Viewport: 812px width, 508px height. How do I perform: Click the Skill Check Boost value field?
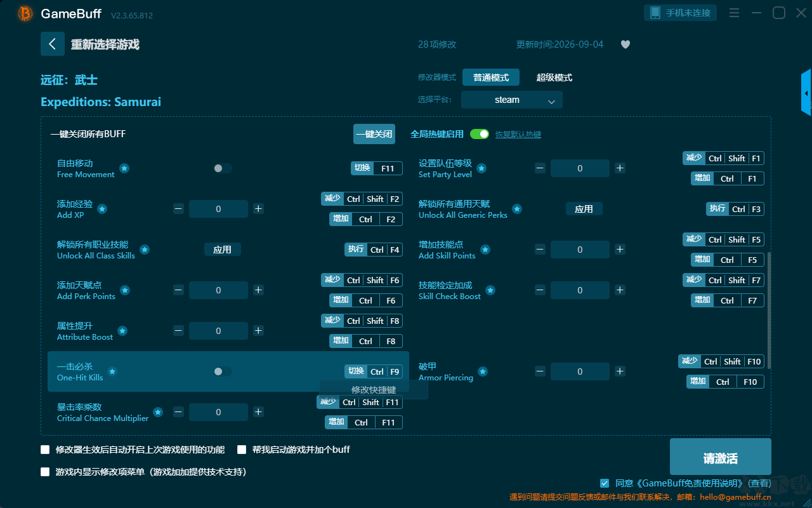point(580,290)
